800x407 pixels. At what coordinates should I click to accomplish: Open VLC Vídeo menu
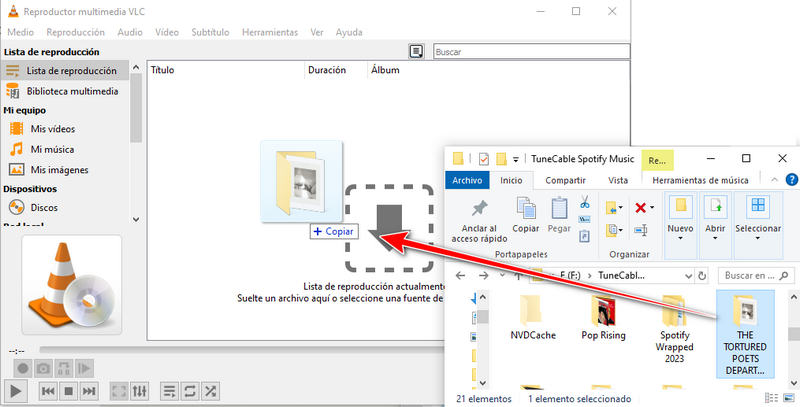pos(167,32)
